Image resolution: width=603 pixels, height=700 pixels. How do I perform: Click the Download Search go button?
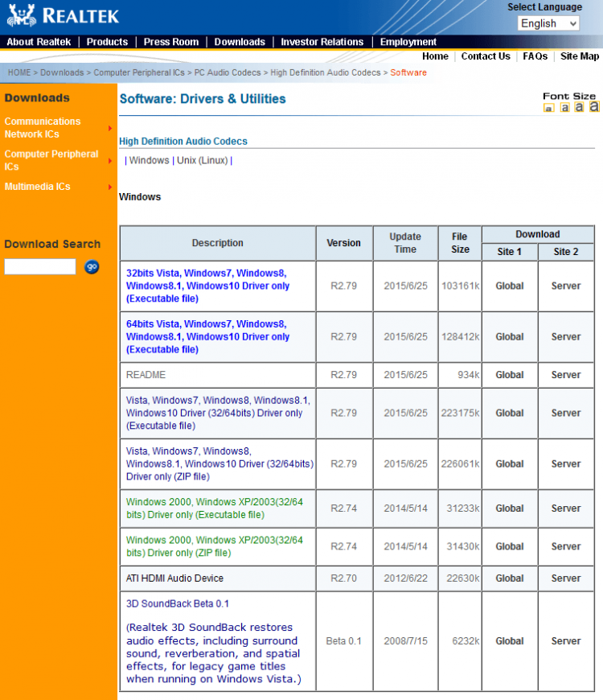click(x=92, y=267)
